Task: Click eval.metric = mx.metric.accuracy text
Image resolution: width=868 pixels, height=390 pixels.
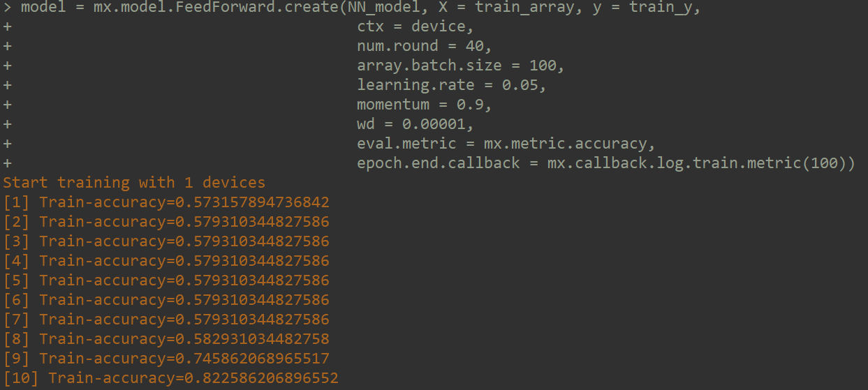Action: point(506,144)
